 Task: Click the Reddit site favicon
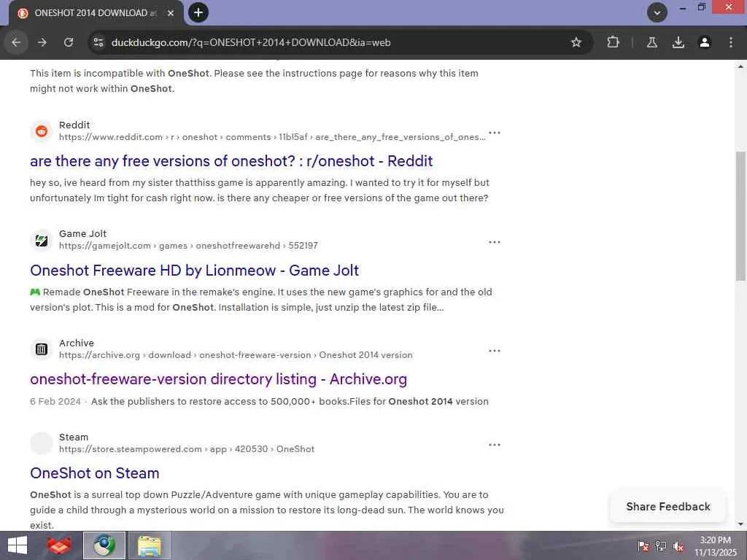(x=42, y=131)
